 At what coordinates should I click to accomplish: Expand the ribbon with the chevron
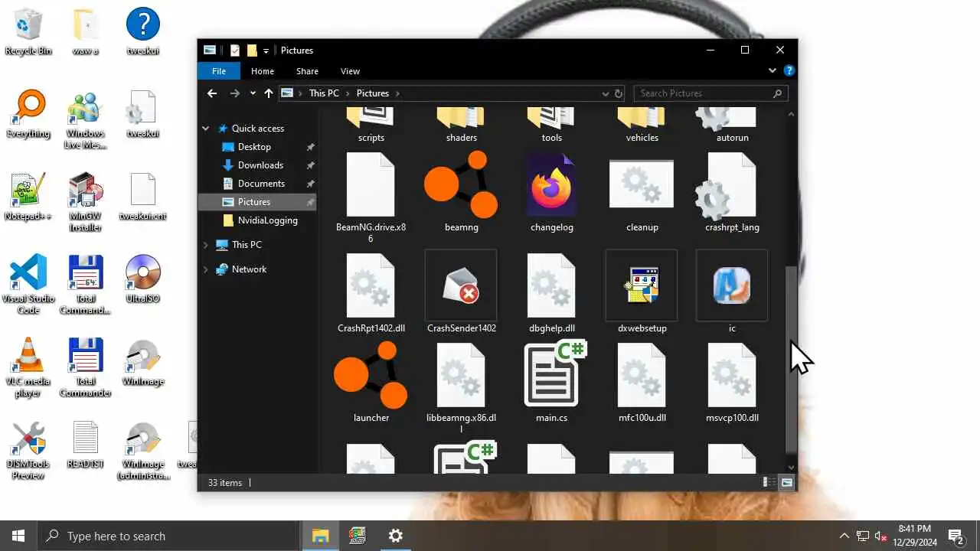click(x=772, y=70)
